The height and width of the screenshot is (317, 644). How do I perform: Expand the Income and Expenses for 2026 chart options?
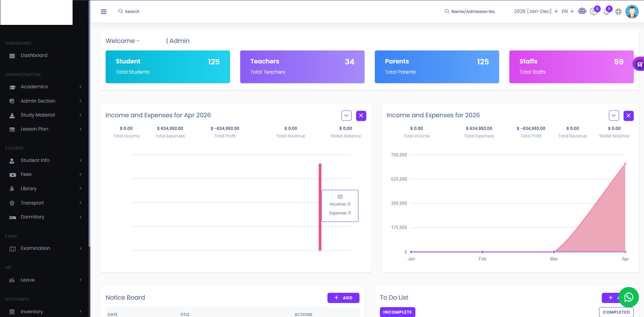614,116
